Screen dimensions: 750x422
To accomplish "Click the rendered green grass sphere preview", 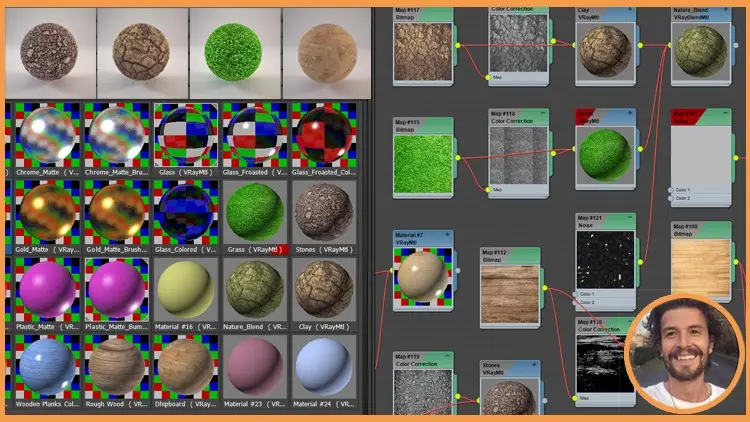I will point(234,53).
